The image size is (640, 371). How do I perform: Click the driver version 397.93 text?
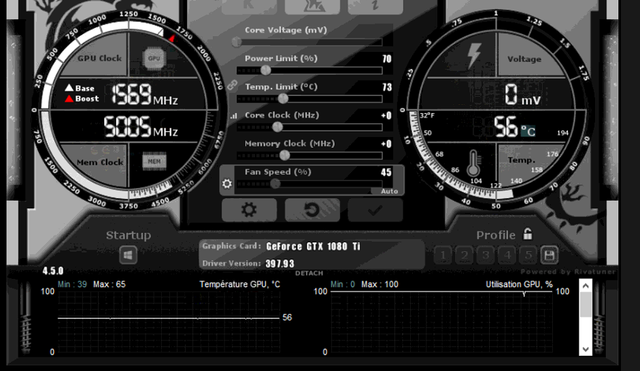tap(280, 264)
